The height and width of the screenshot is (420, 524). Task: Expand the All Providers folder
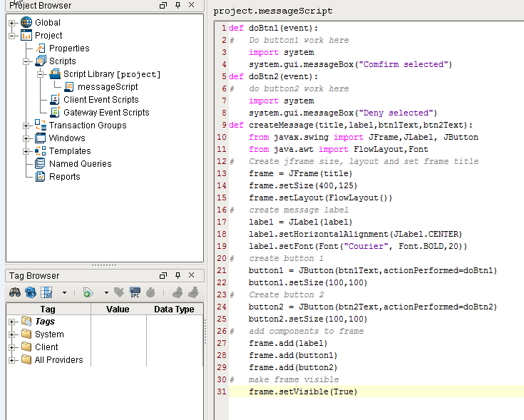[11, 360]
